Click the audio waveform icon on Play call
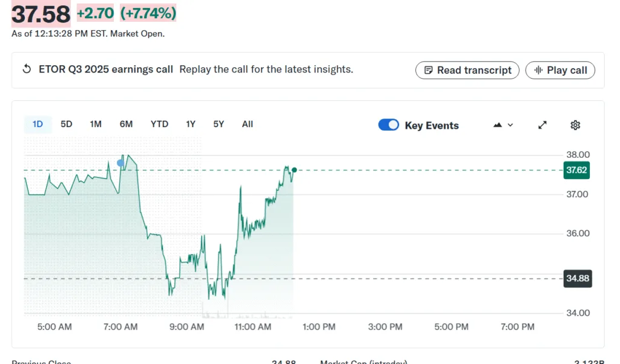 539,70
